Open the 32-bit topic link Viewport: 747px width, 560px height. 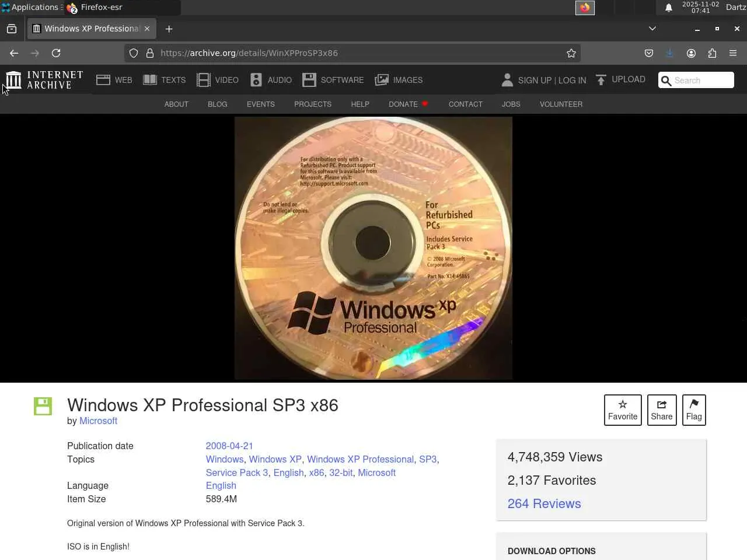pyautogui.click(x=341, y=473)
